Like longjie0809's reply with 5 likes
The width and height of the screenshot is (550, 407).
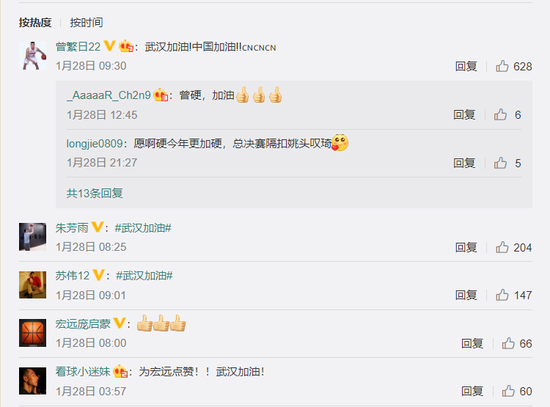click(500, 163)
